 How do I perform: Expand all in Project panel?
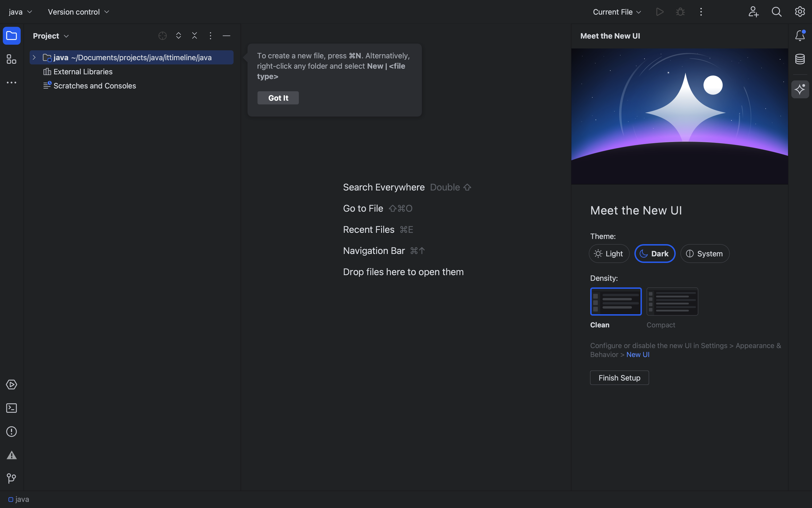tap(179, 36)
